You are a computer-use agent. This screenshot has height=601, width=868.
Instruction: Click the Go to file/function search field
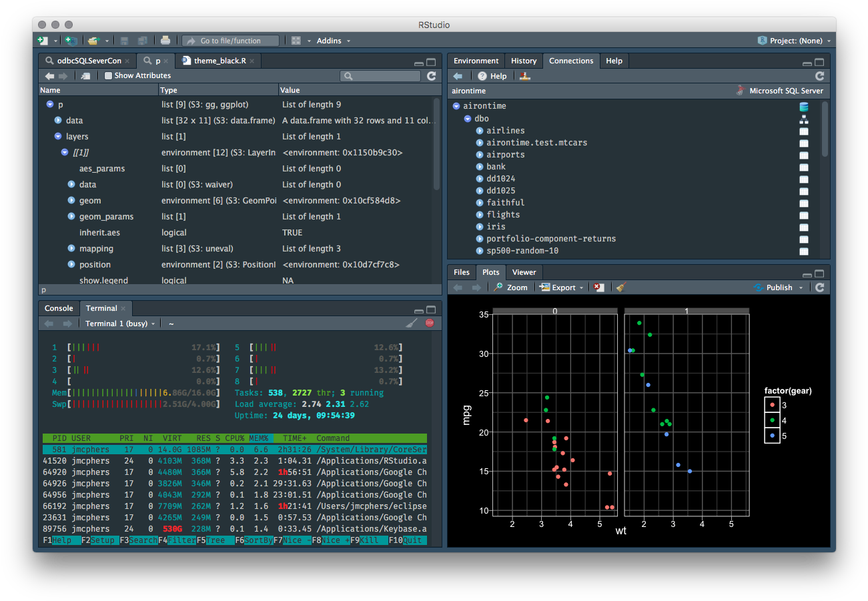[230, 40]
